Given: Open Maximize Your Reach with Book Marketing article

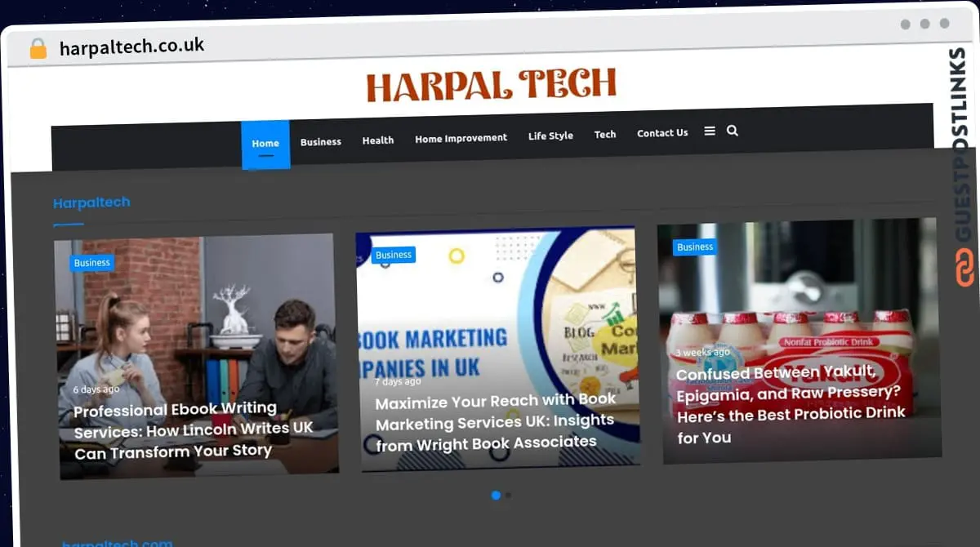Looking at the screenshot, I should click(495, 422).
